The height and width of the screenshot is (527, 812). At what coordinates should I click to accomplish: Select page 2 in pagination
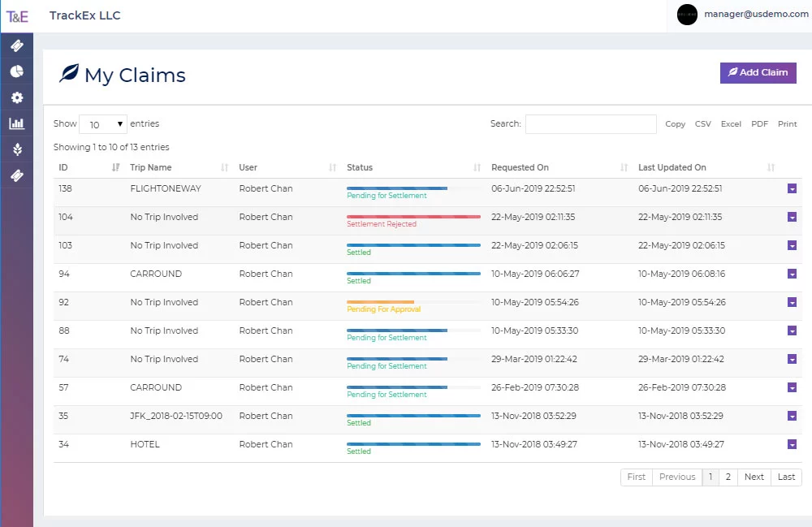tap(728, 477)
